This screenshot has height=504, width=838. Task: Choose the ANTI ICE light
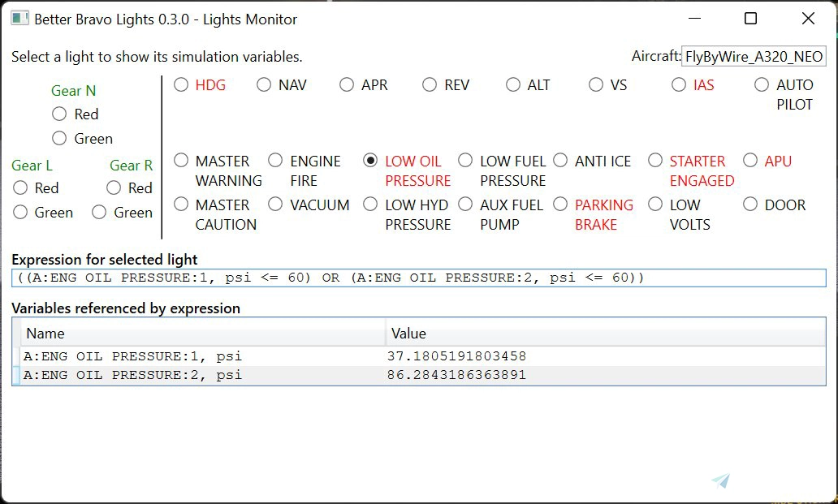560,160
